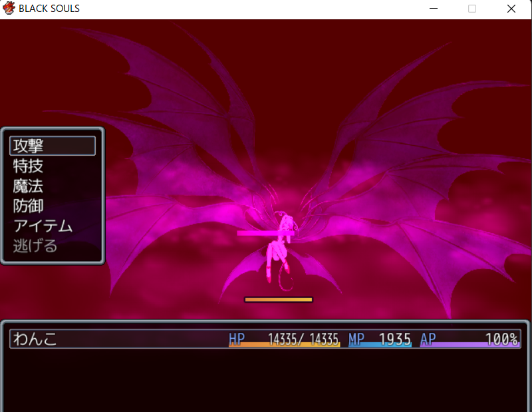Close the BLACK SOULS window
The image size is (532, 412).
coord(511,9)
